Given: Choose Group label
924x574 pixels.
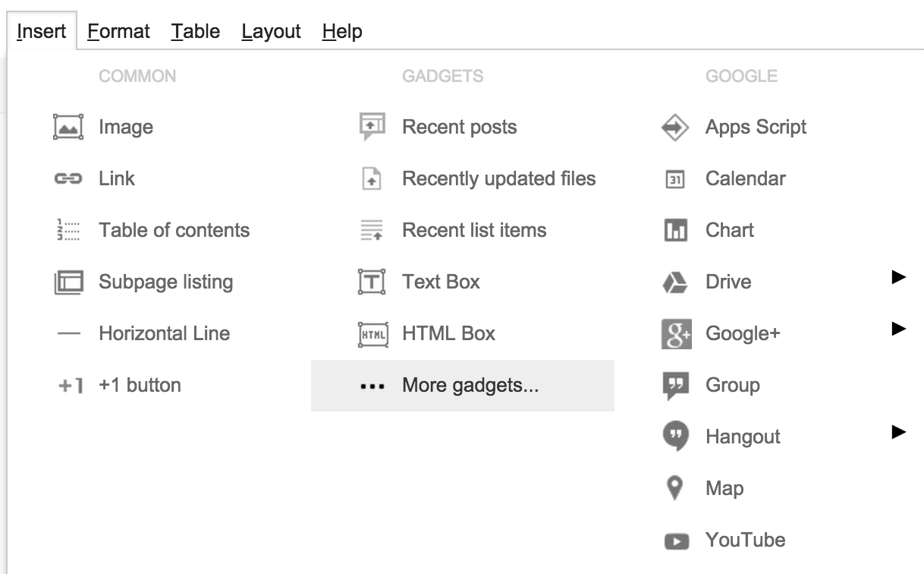Looking at the screenshot, I should (x=732, y=385).
